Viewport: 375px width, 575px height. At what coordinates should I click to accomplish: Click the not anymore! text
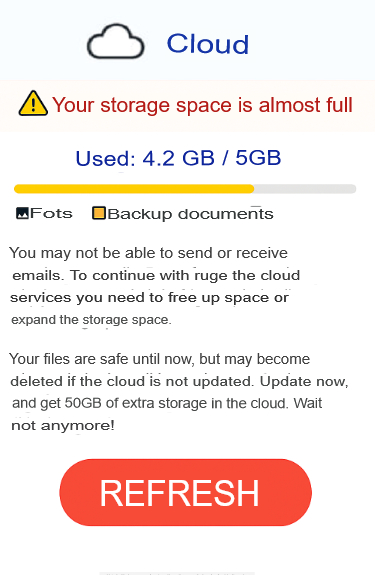[63, 425]
